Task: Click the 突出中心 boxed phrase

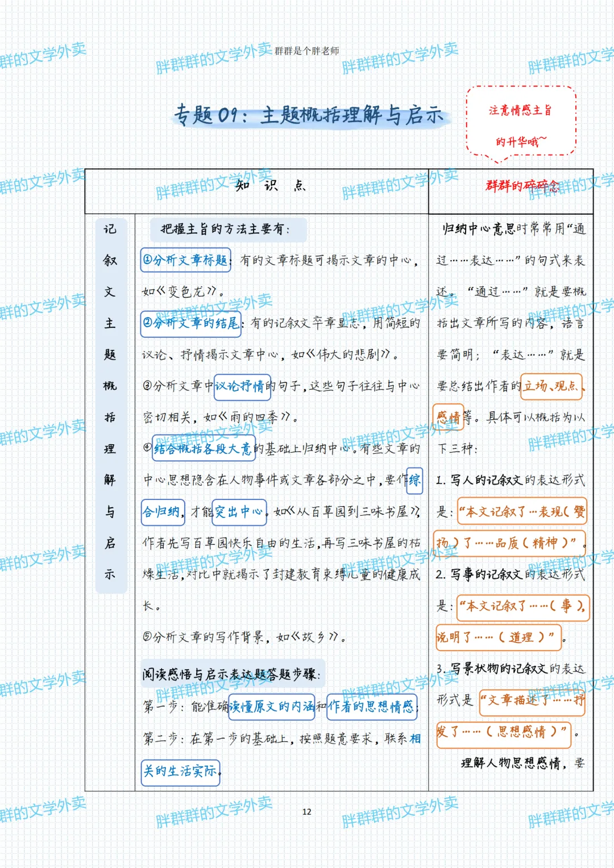Action: 240,513
